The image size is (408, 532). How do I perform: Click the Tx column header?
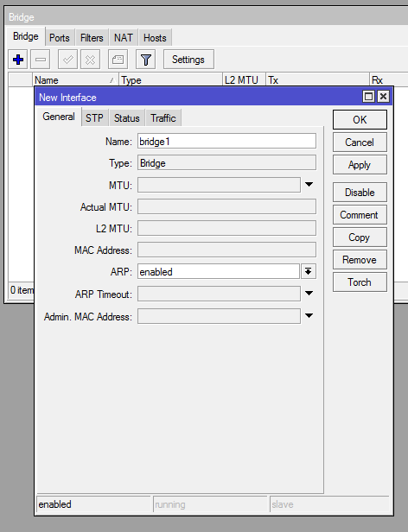pyautogui.click(x=317, y=80)
